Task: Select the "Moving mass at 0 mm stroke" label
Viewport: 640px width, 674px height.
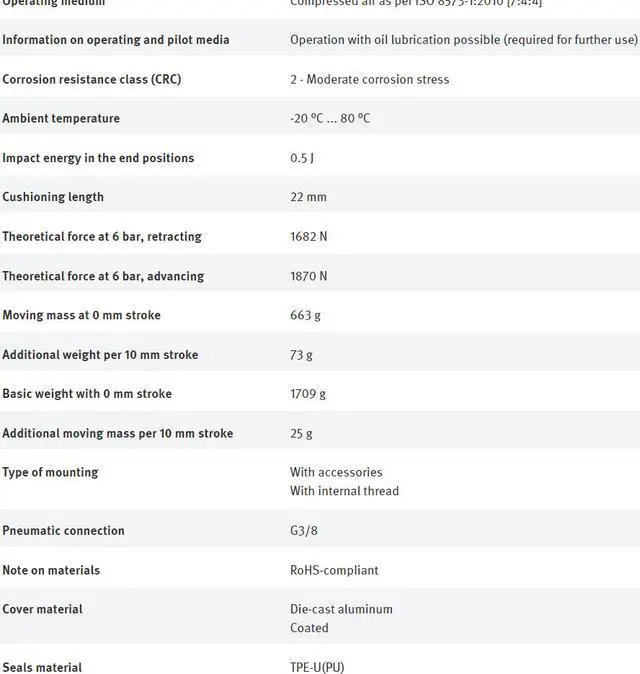Action: pos(81,315)
